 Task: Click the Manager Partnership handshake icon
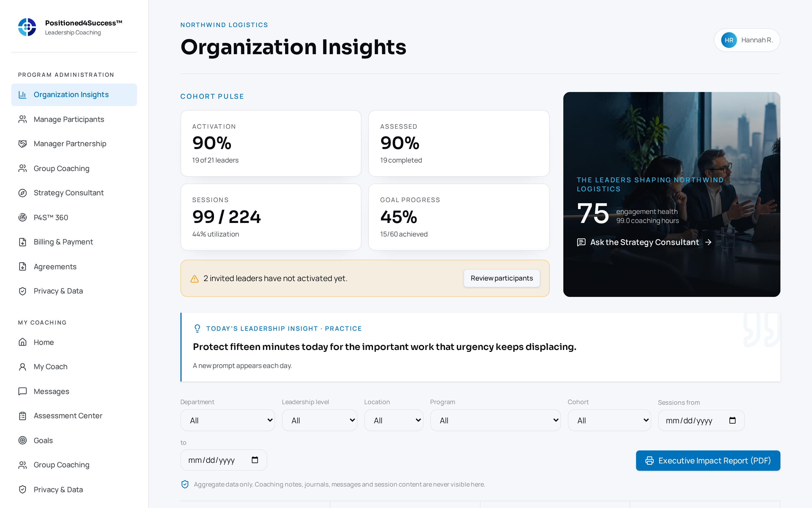pyautogui.click(x=23, y=144)
